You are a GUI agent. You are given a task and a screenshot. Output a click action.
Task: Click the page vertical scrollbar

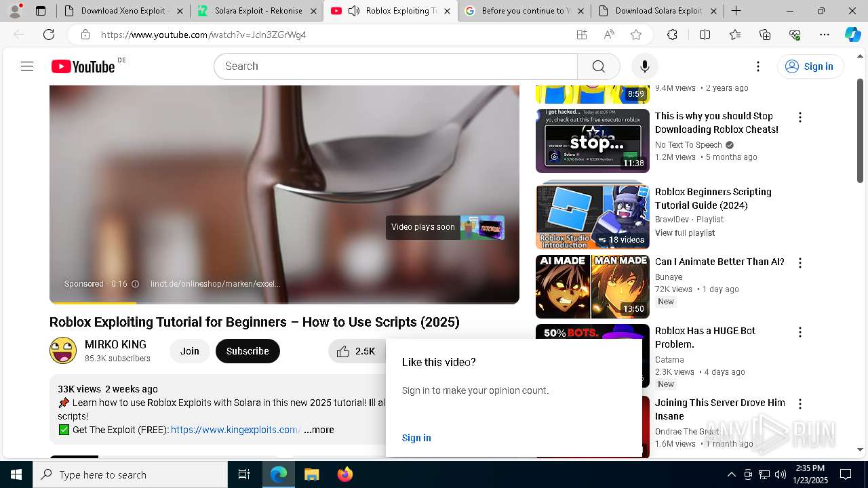tap(860, 131)
